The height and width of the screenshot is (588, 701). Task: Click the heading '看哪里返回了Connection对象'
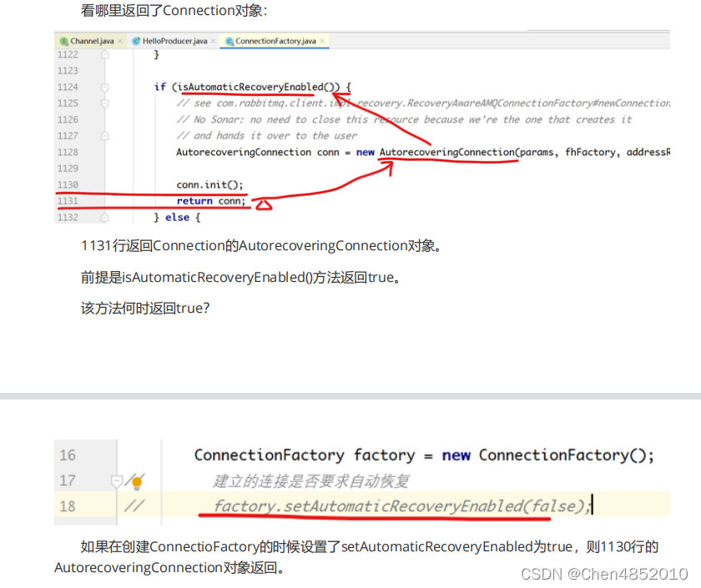(174, 11)
